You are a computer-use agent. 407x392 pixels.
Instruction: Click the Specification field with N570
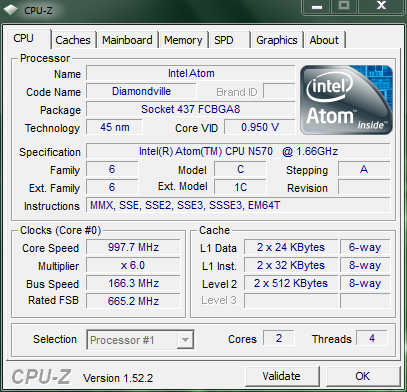tap(238, 151)
